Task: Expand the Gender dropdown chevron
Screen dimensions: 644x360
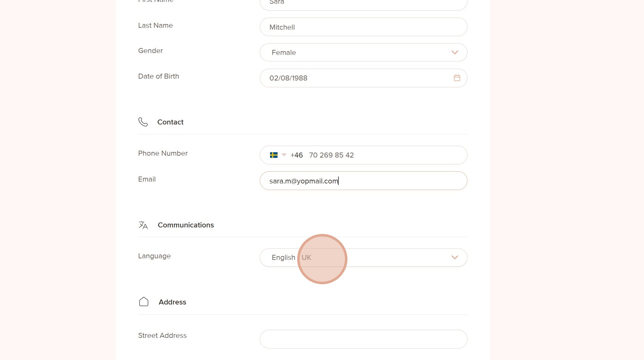Action: click(454, 52)
